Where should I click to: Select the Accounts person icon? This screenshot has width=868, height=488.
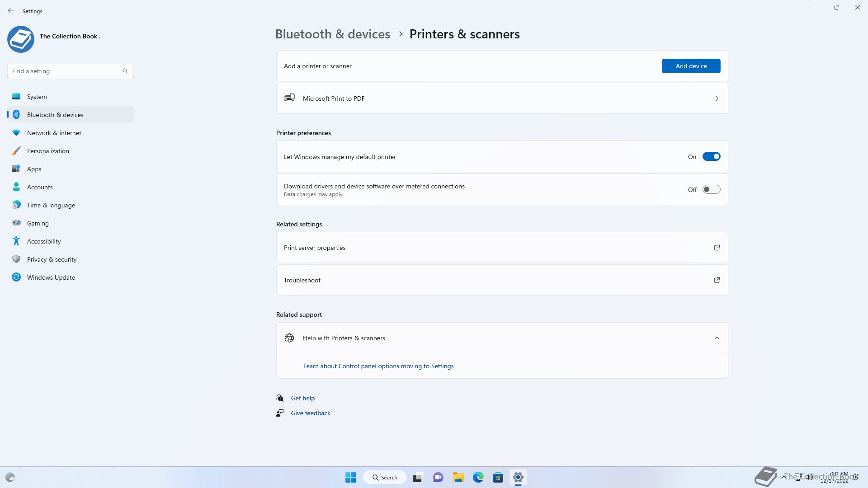point(16,187)
